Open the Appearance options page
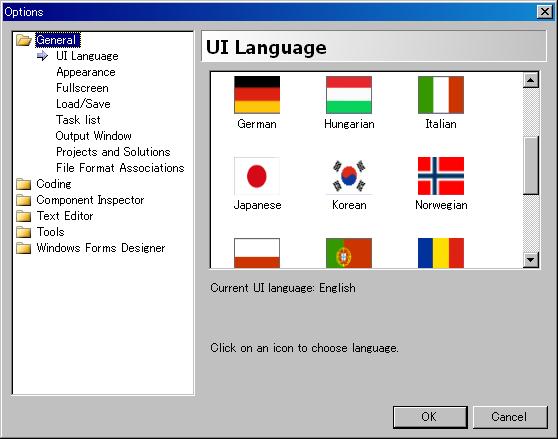The image size is (558, 439). [86, 72]
